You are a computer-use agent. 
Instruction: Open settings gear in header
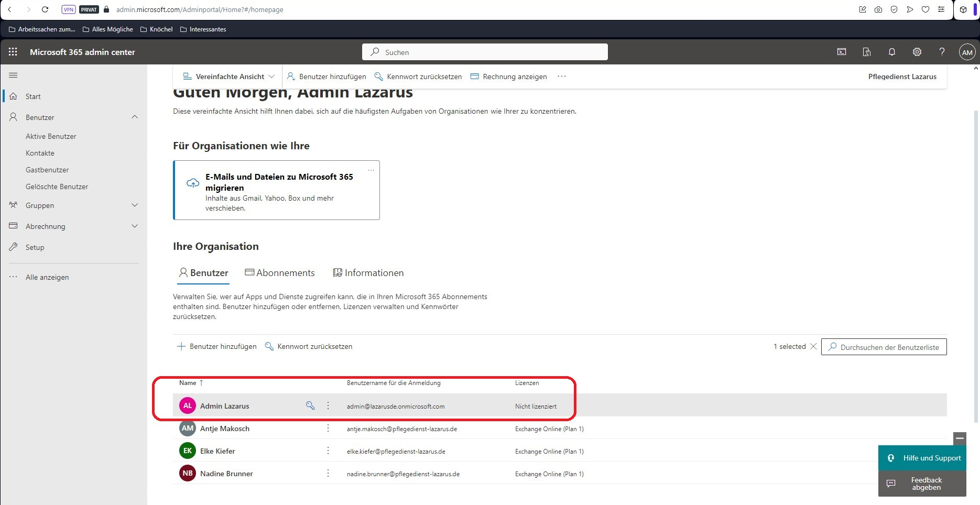(x=917, y=52)
